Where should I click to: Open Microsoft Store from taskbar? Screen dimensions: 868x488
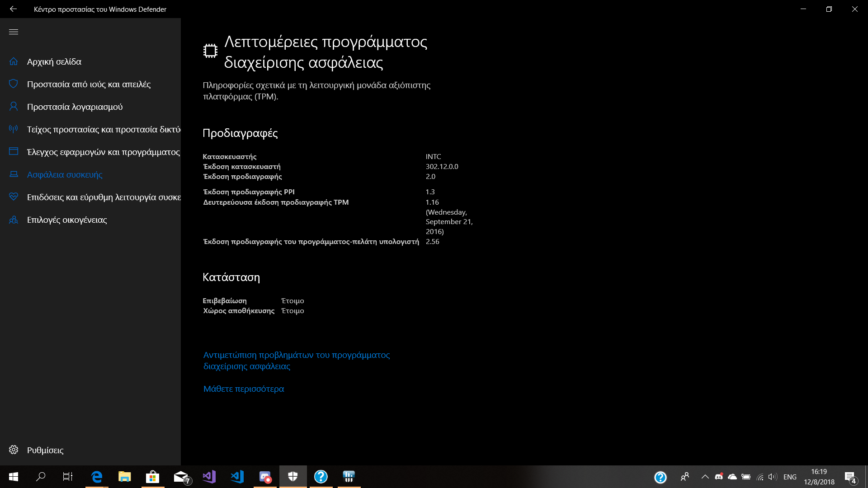153,477
